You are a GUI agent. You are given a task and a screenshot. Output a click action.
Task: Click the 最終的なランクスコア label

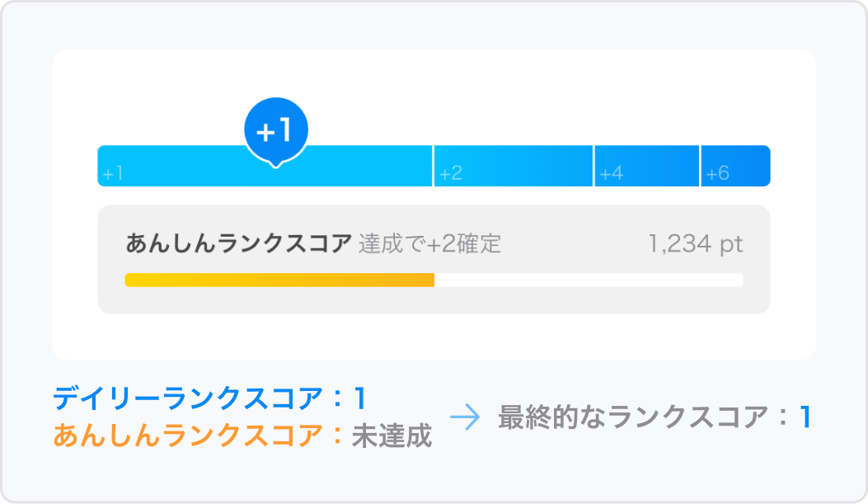tap(633, 418)
